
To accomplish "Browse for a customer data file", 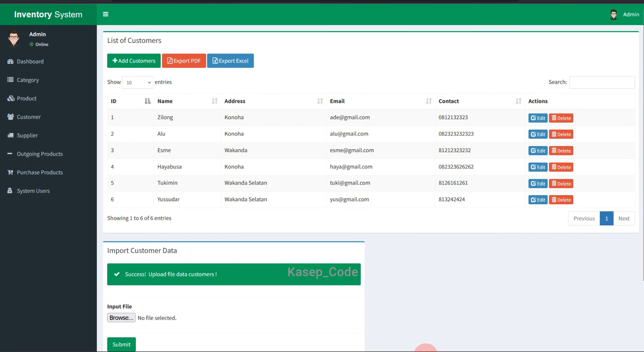I will click(121, 318).
